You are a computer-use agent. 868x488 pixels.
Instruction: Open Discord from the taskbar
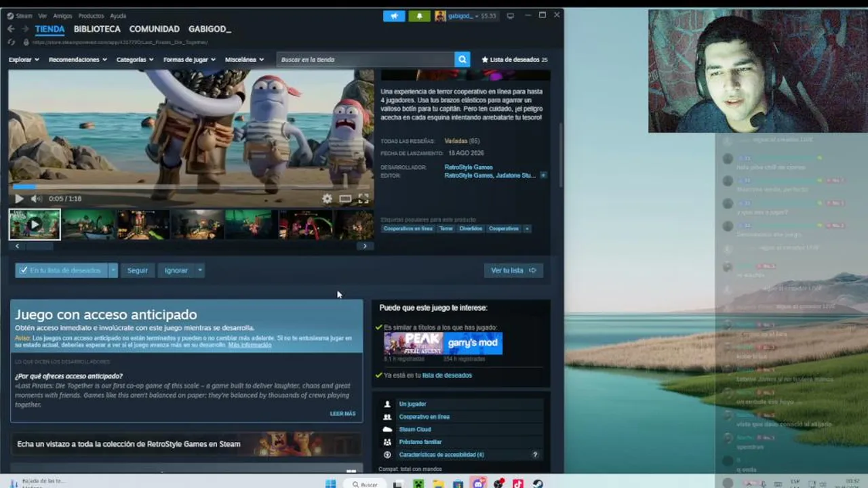(478, 484)
